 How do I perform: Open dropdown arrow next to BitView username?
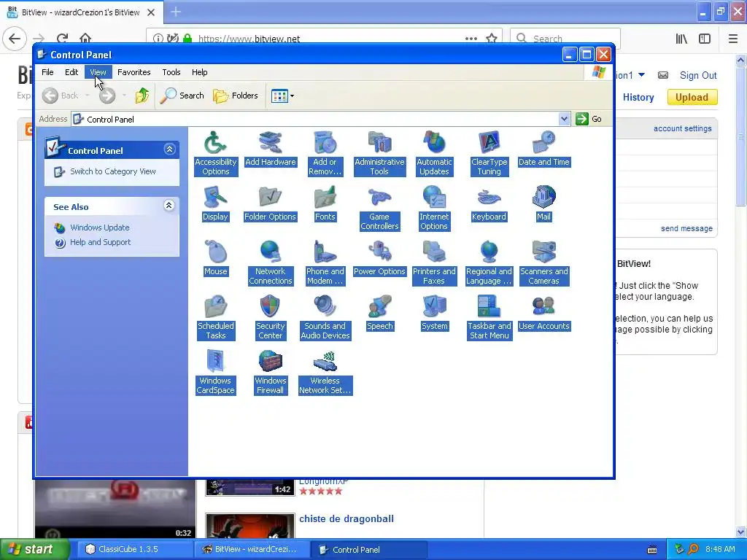pyautogui.click(x=641, y=75)
